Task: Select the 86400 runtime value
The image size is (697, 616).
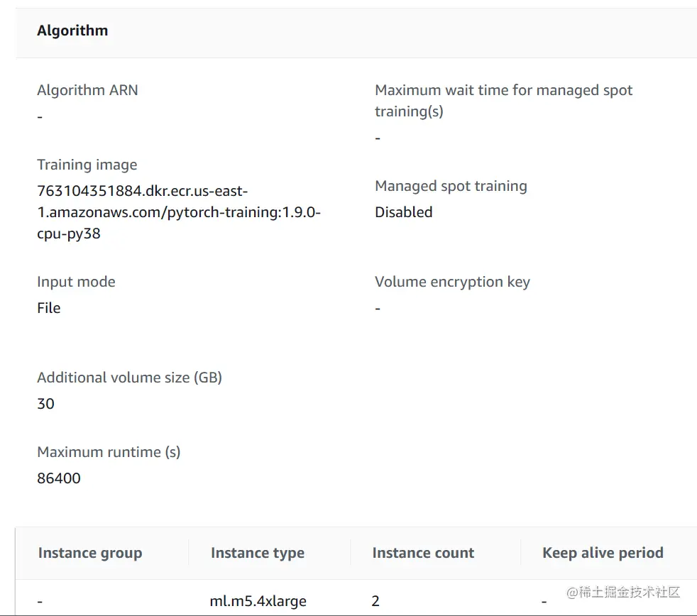Action: point(59,478)
